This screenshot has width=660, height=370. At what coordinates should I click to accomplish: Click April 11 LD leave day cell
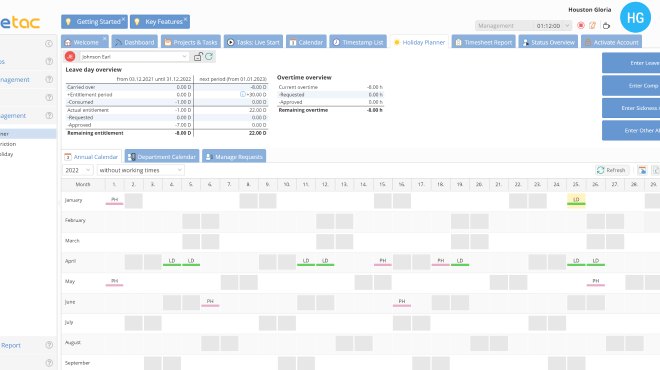pos(306,261)
